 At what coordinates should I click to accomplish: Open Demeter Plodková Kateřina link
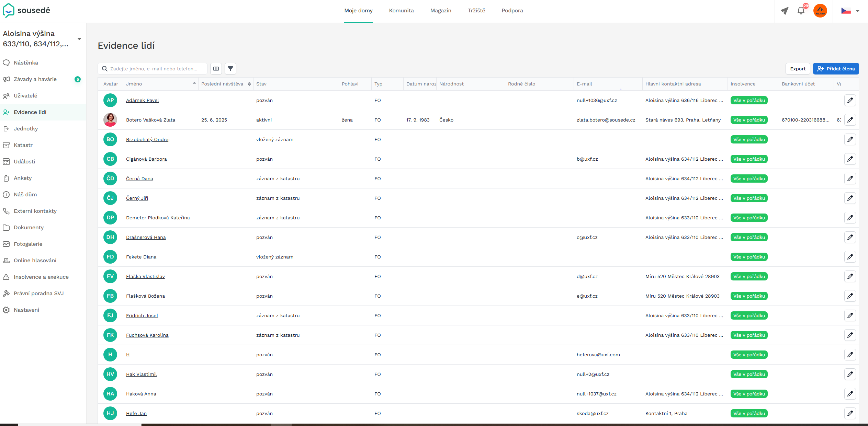[x=158, y=218]
